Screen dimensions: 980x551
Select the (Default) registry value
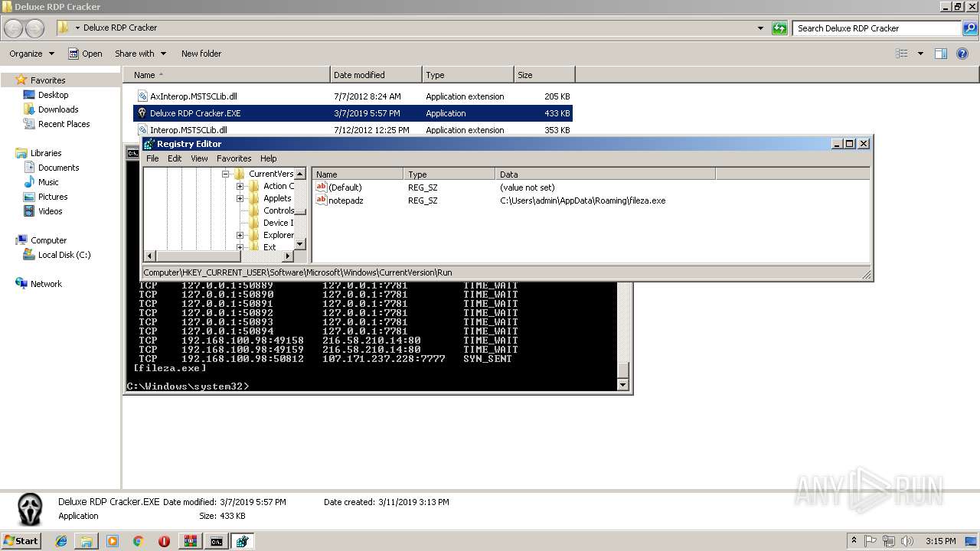click(x=345, y=187)
